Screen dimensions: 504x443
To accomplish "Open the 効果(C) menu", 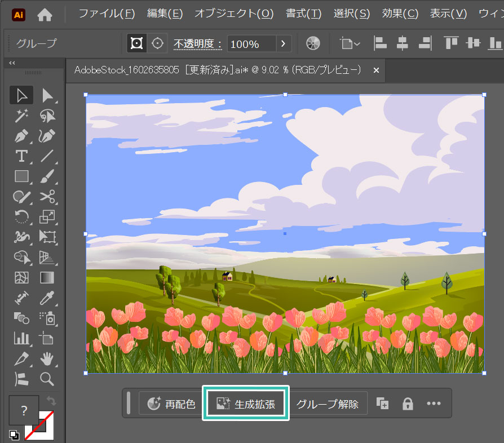I will pos(400,14).
